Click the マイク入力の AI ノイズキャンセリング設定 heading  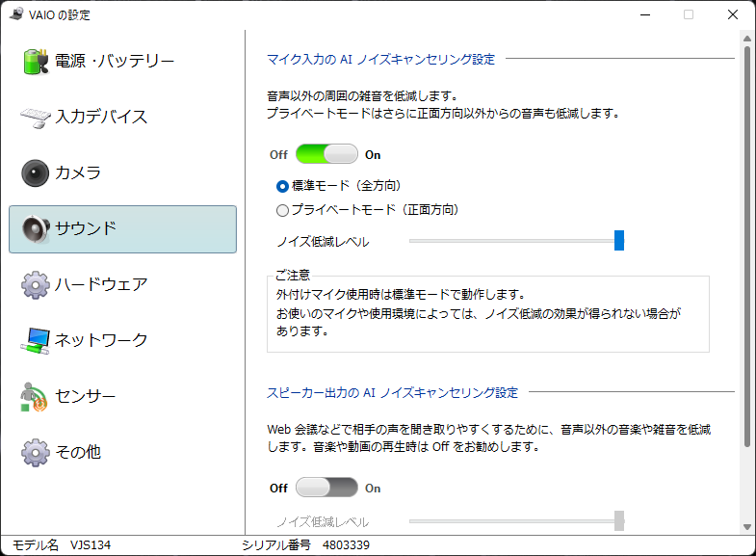381,60
